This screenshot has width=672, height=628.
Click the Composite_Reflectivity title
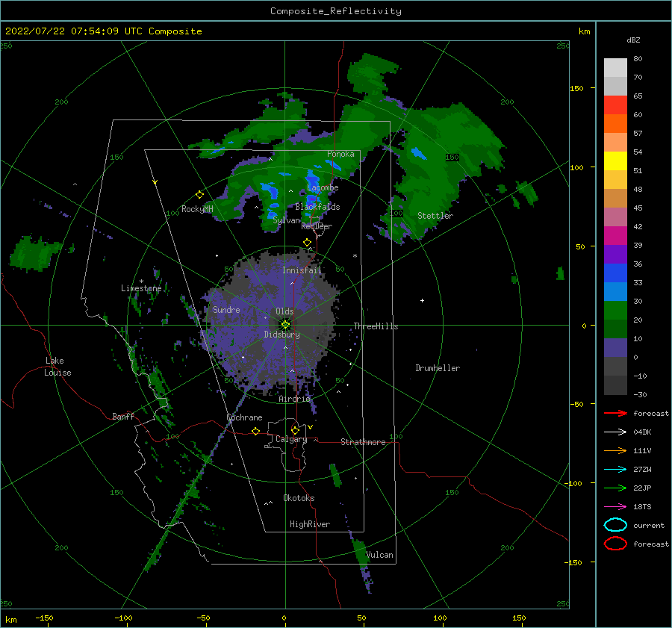(336, 11)
